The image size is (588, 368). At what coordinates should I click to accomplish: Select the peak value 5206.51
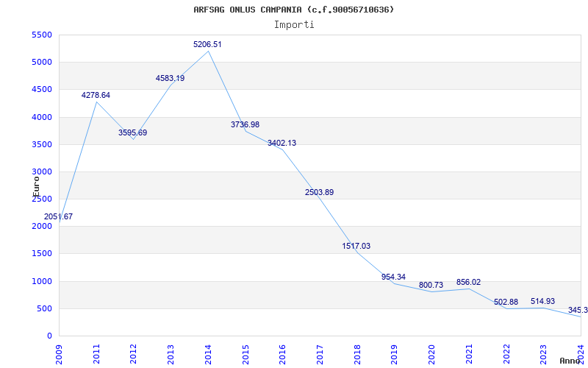207,44
